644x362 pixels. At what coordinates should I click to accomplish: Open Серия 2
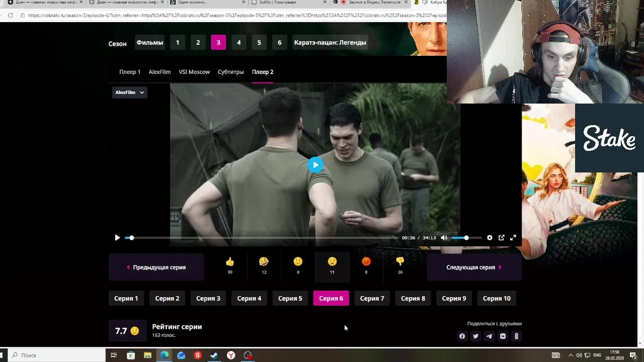[x=167, y=299]
